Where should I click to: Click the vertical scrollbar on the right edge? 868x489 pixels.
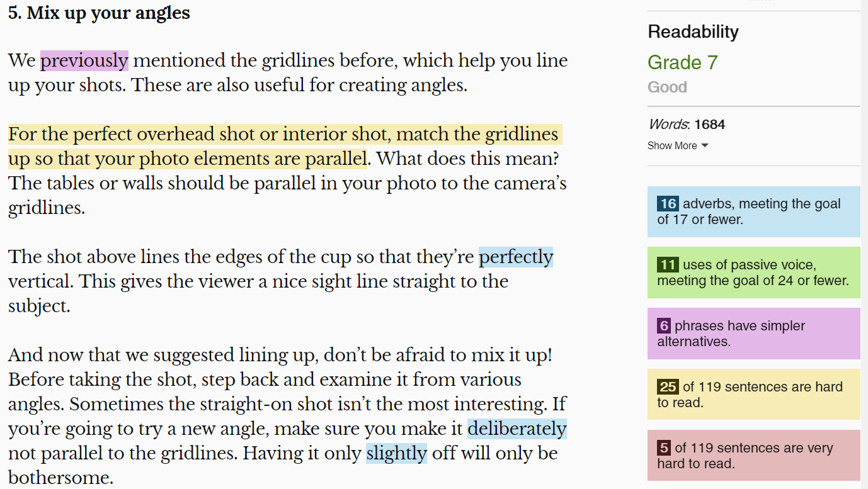tap(864, 252)
